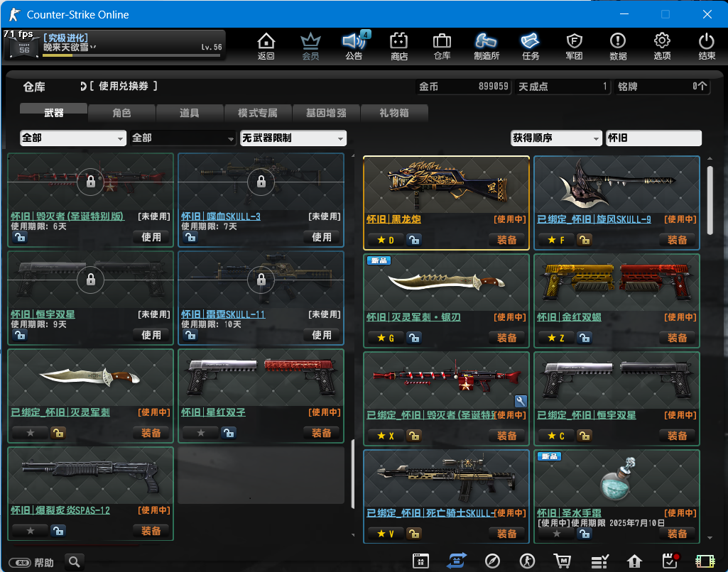Switch to the 礼物箱 tab

[393, 113]
